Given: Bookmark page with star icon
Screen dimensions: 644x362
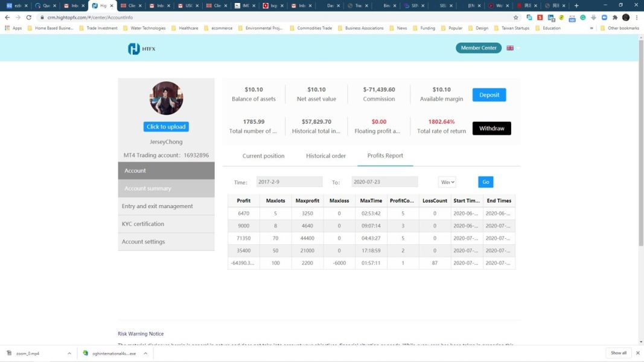Looking at the screenshot, I should pyautogui.click(x=516, y=17).
